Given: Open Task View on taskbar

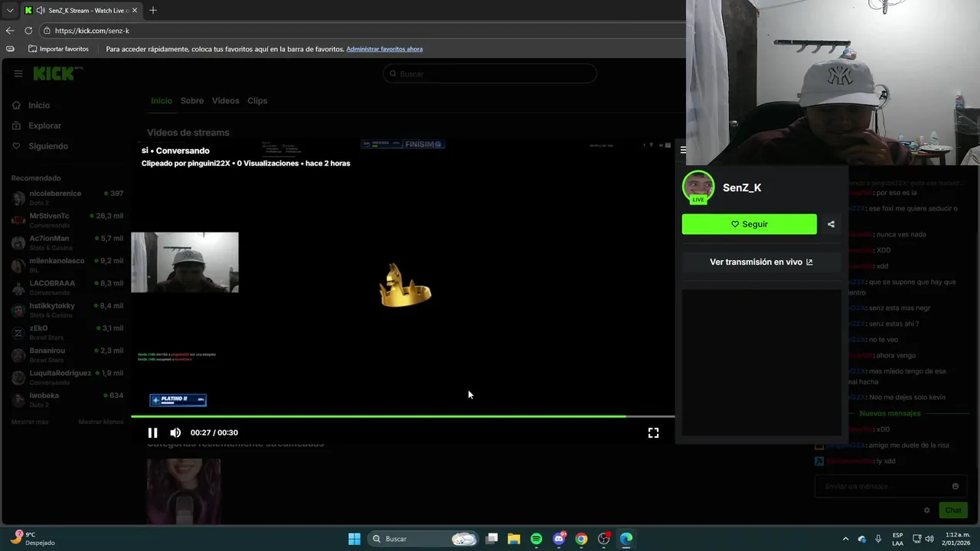Looking at the screenshot, I should tap(492, 539).
